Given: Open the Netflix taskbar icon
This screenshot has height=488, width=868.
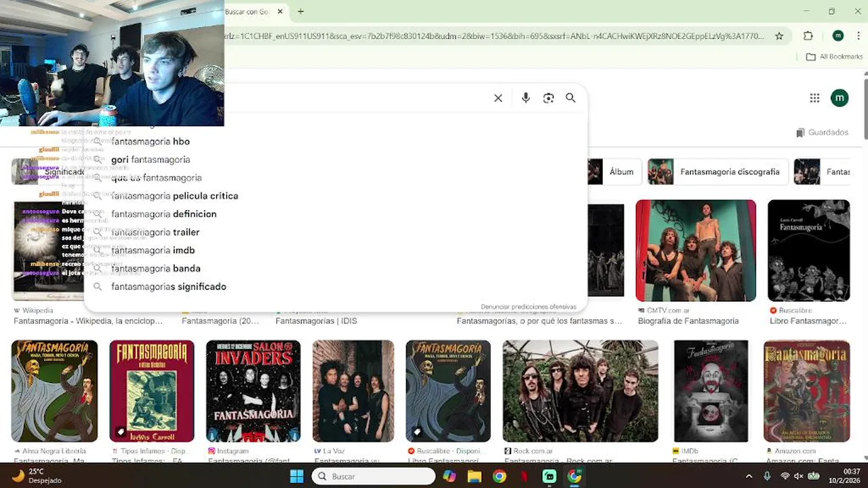Looking at the screenshot, I should point(524,476).
